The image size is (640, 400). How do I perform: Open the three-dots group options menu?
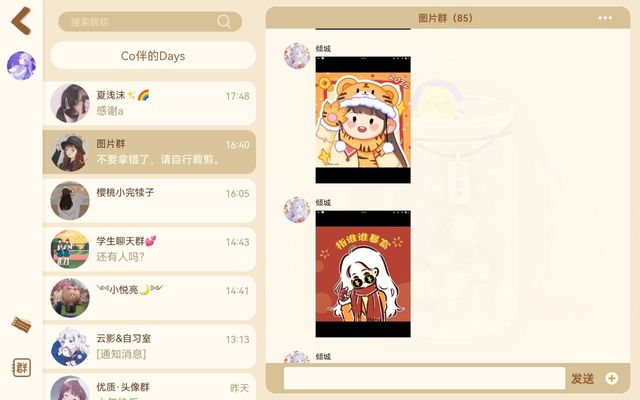point(605,18)
